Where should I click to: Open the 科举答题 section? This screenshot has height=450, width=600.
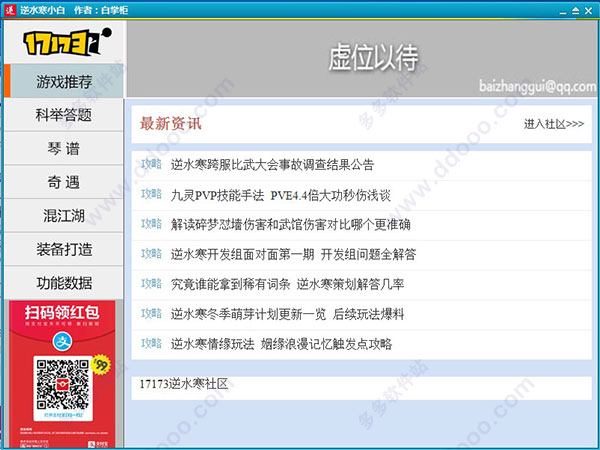click(x=64, y=115)
